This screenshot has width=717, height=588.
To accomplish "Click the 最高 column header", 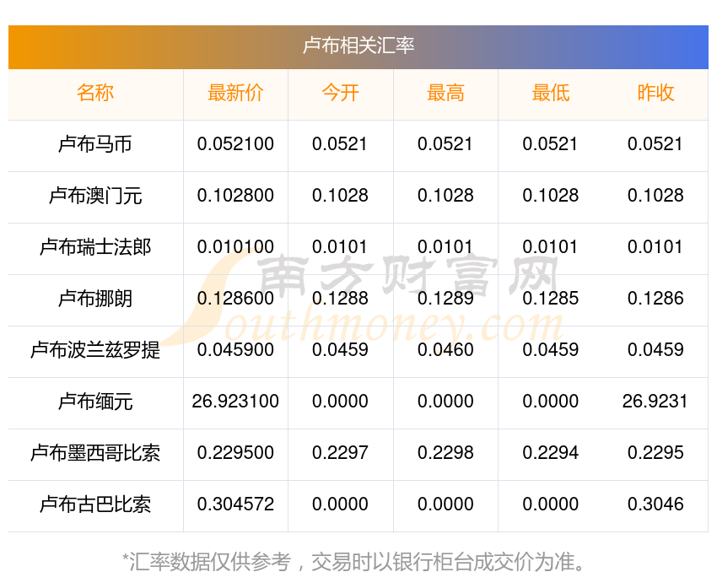I will point(445,94).
